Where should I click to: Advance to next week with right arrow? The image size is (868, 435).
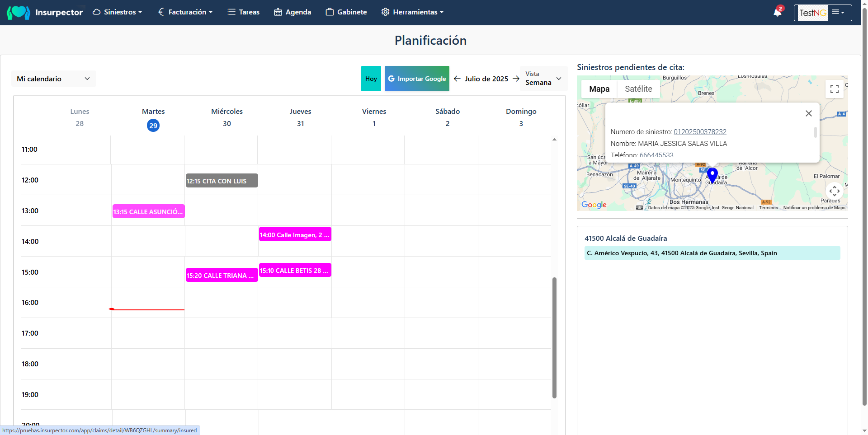click(x=516, y=79)
